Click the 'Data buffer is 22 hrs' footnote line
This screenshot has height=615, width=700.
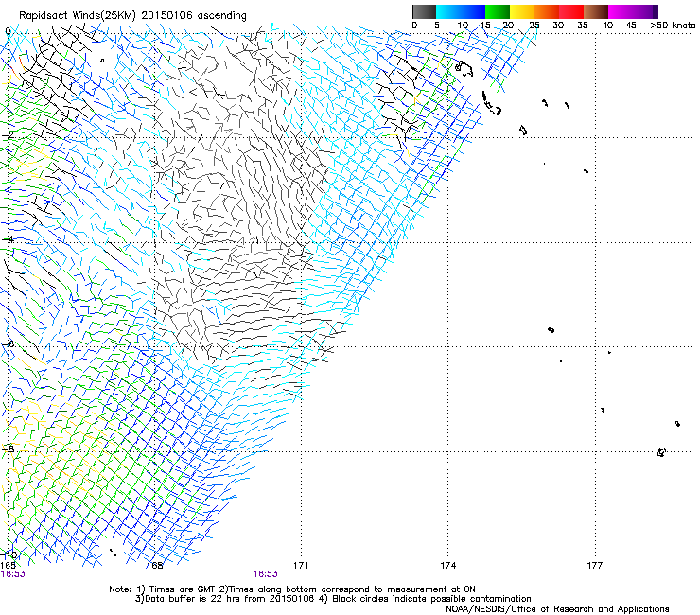click(333, 599)
